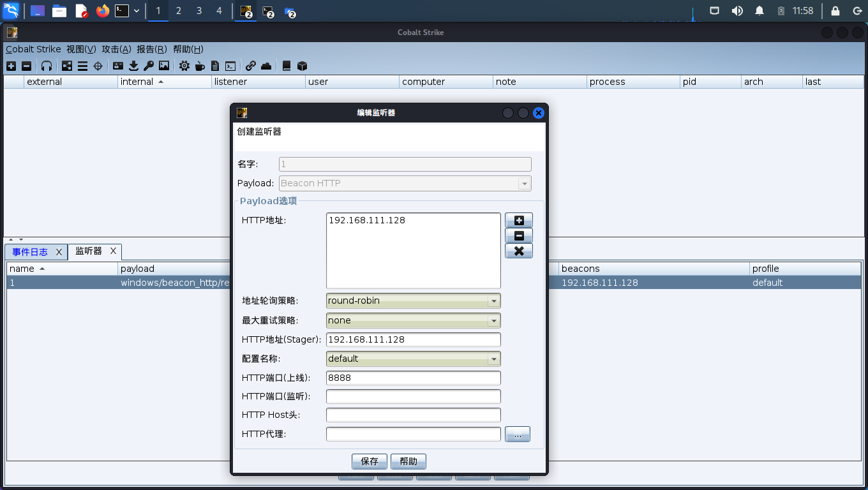Focus the HTTP端口(上线) field with 8888
The image size is (868, 490).
(414, 378)
